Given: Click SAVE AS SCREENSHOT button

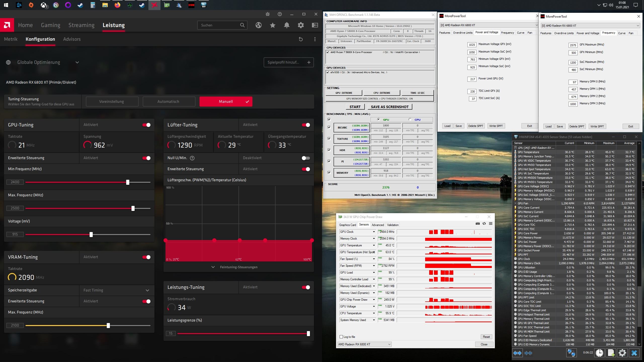Looking at the screenshot, I should click(x=390, y=107).
